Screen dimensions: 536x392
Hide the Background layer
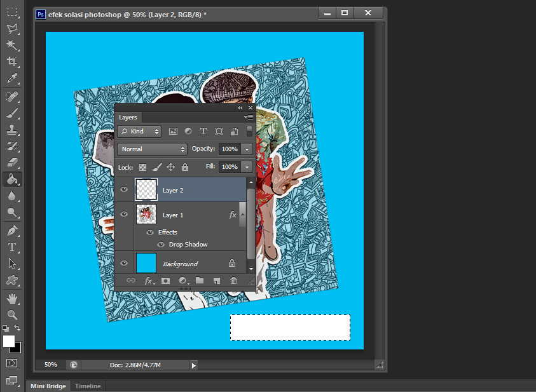(x=124, y=263)
